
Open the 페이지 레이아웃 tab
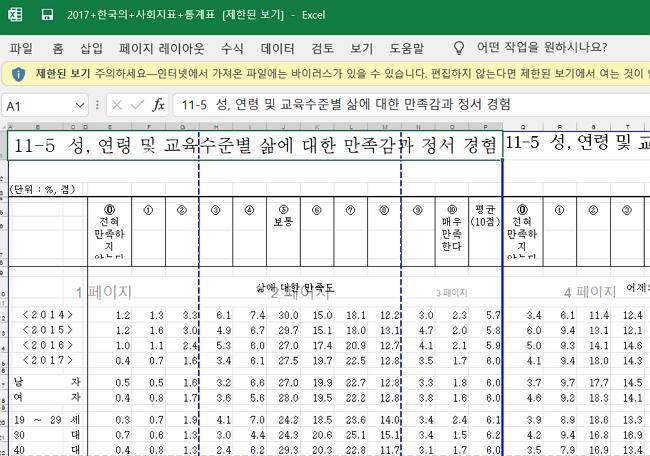(x=161, y=47)
